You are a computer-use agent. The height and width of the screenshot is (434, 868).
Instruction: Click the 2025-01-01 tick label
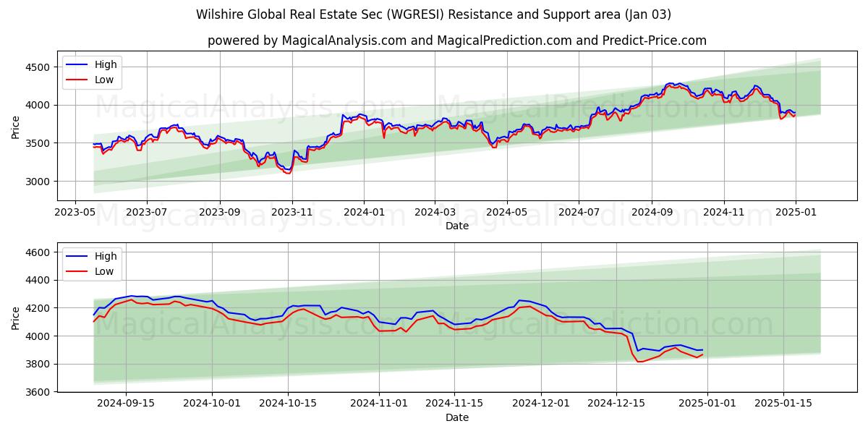[x=707, y=404]
